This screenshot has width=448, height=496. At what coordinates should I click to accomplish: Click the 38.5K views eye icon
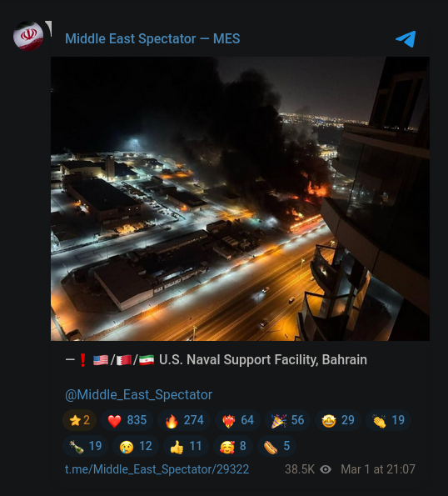coord(326,469)
